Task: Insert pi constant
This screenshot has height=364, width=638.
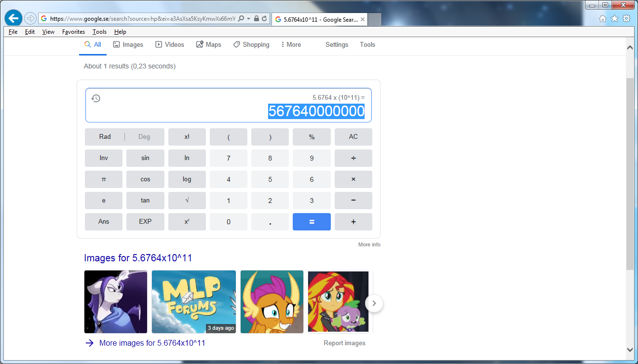Action: (x=104, y=179)
